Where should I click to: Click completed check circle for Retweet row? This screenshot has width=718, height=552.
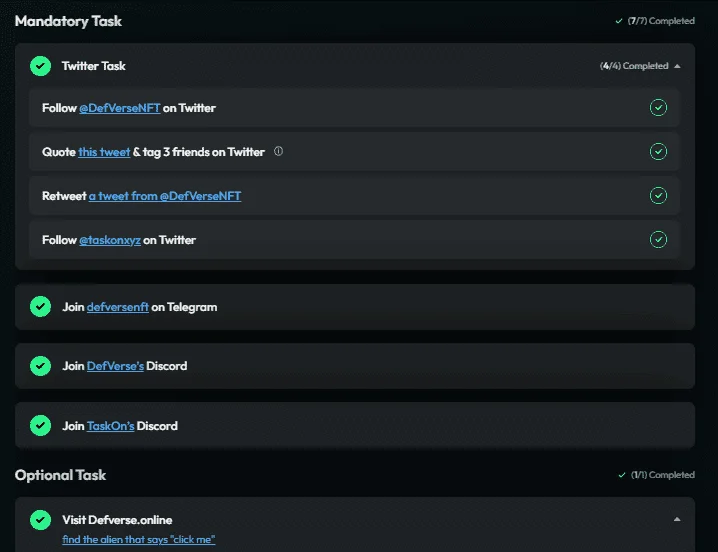[658, 196]
